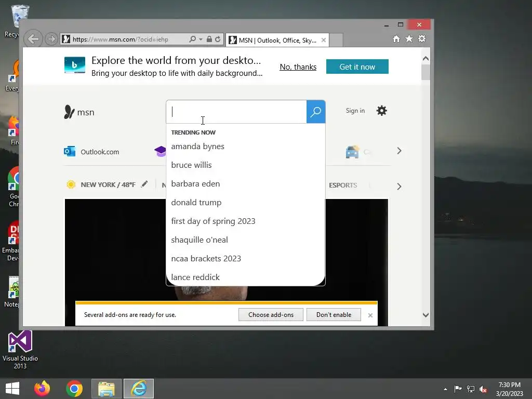The image size is (532, 399).
Task: Click the search magnifier in address bar
Action: (x=192, y=39)
